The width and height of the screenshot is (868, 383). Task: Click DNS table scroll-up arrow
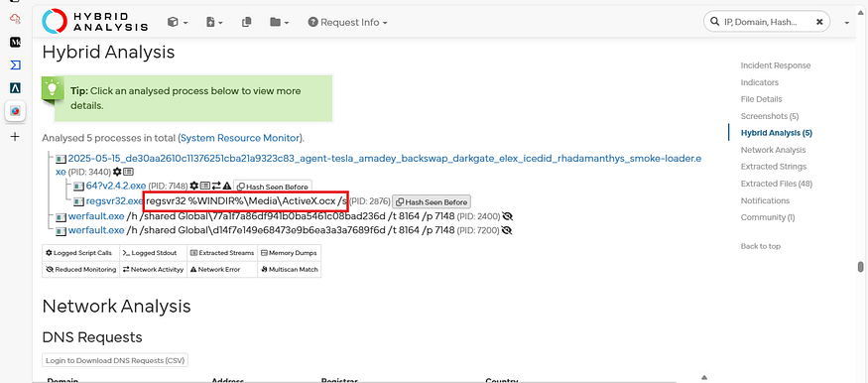click(x=704, y=377)
